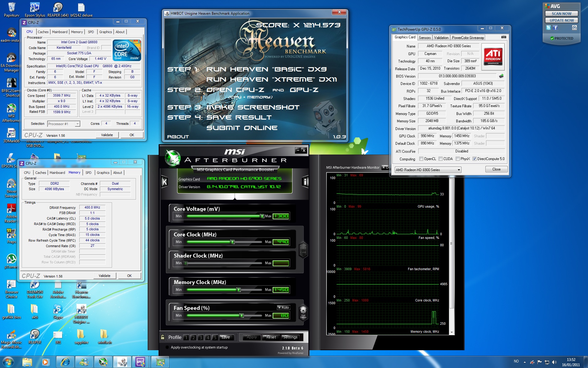Open Afterburner Settings button
The image size is (588, 368).
pyautogui.click(x=290, y=337)
